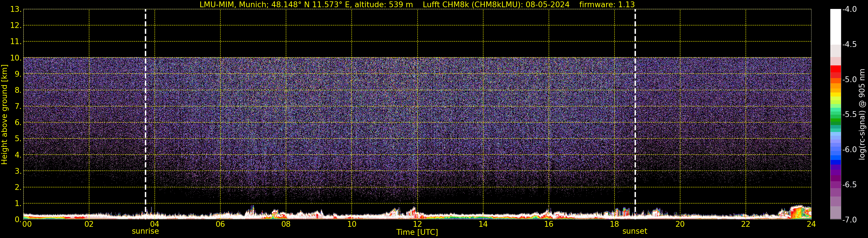Click the white top segment of the colorbar

835,27
